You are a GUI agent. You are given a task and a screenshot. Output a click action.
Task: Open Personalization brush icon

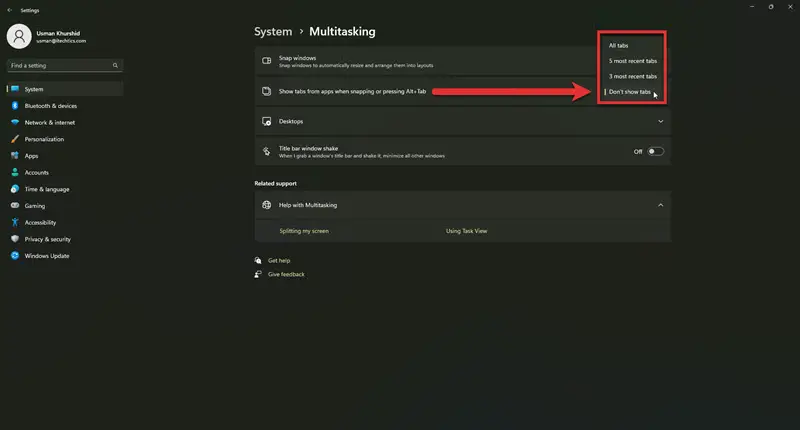[15, 139]
